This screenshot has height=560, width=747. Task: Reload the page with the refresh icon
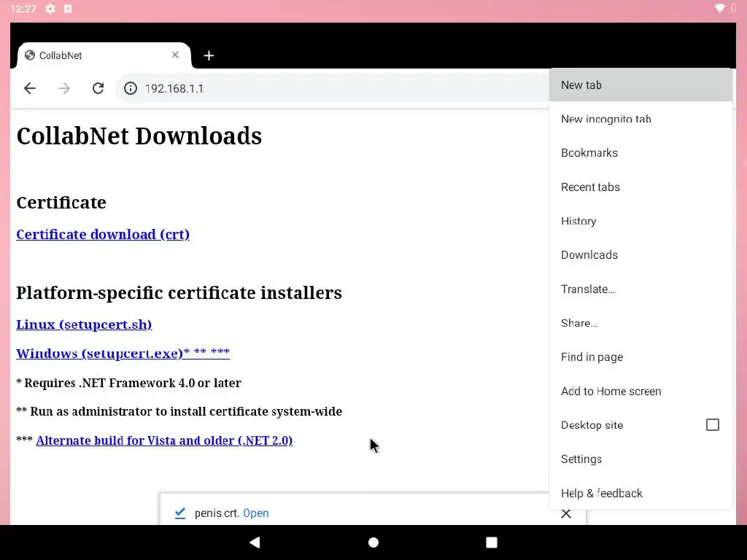point(98,88)
